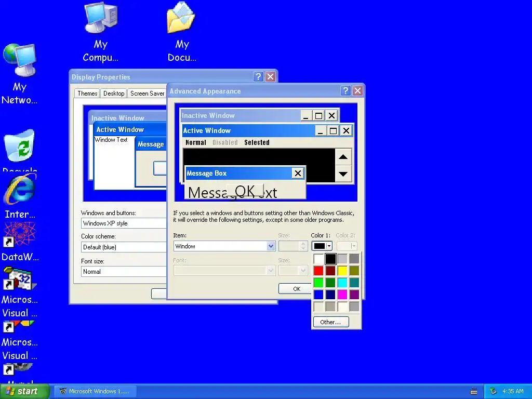Image resolution: width=532 pixels, height=399 pixels.
Task: Open the My Documents desktop icon
Action: (x=181, y=32)
